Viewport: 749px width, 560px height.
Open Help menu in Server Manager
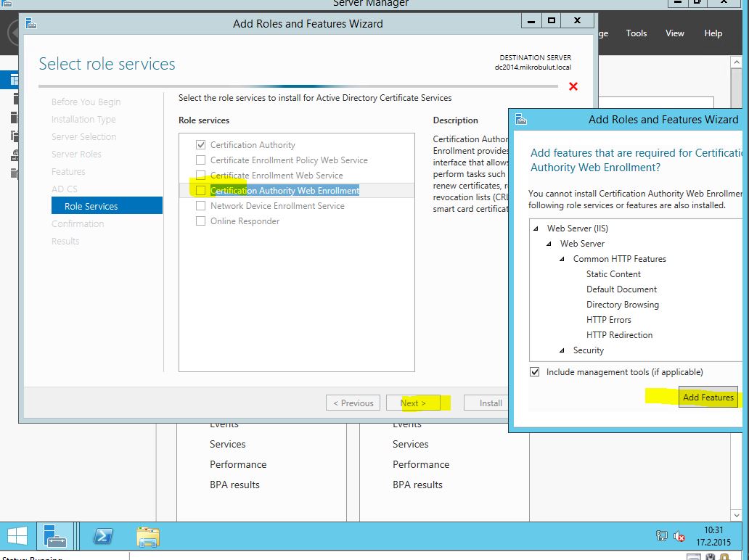[x=713, y=33]
